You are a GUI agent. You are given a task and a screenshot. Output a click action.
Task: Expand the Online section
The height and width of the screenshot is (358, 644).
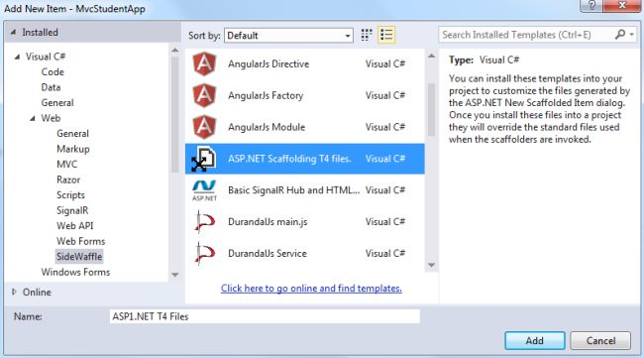(14, 292)
